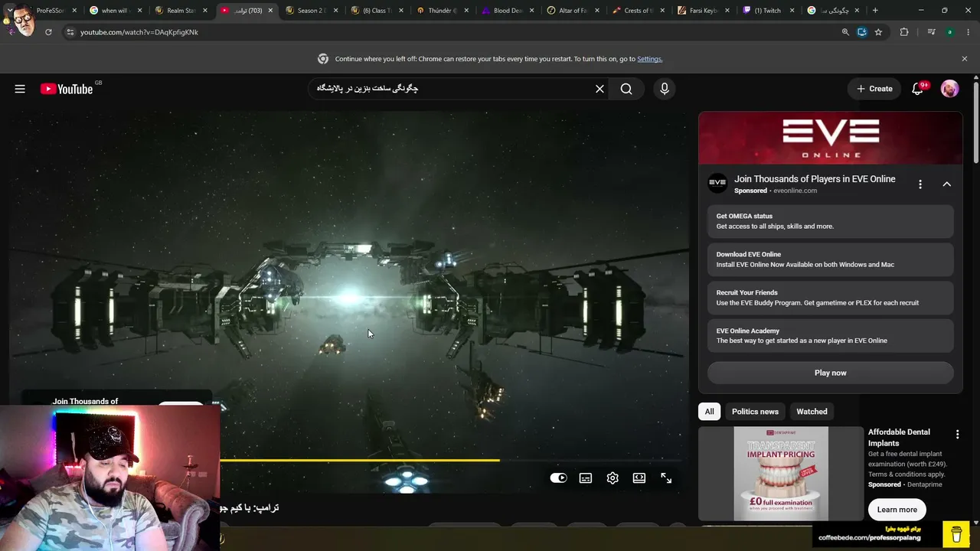Switch to the '(6) Class T' tab
980x551 pixels.
377,11
